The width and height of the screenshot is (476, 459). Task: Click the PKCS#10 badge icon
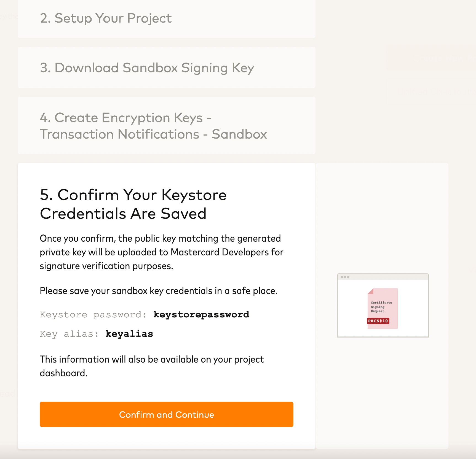point(378,320)
